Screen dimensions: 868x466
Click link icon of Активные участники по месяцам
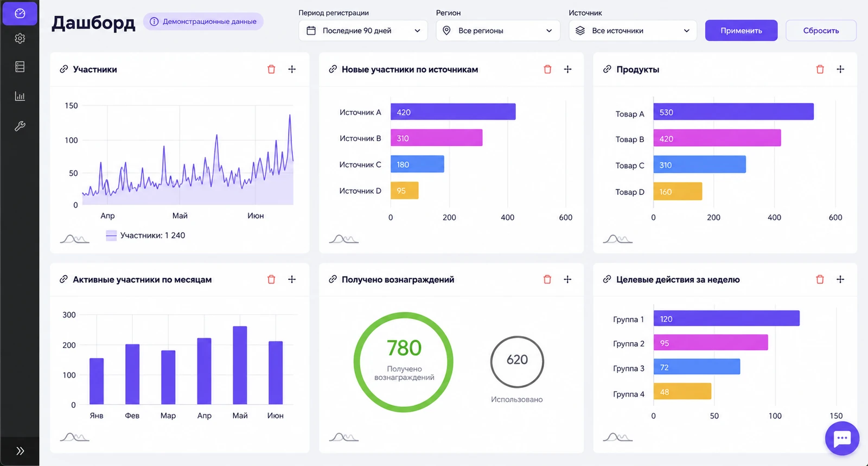coord(63,279)
